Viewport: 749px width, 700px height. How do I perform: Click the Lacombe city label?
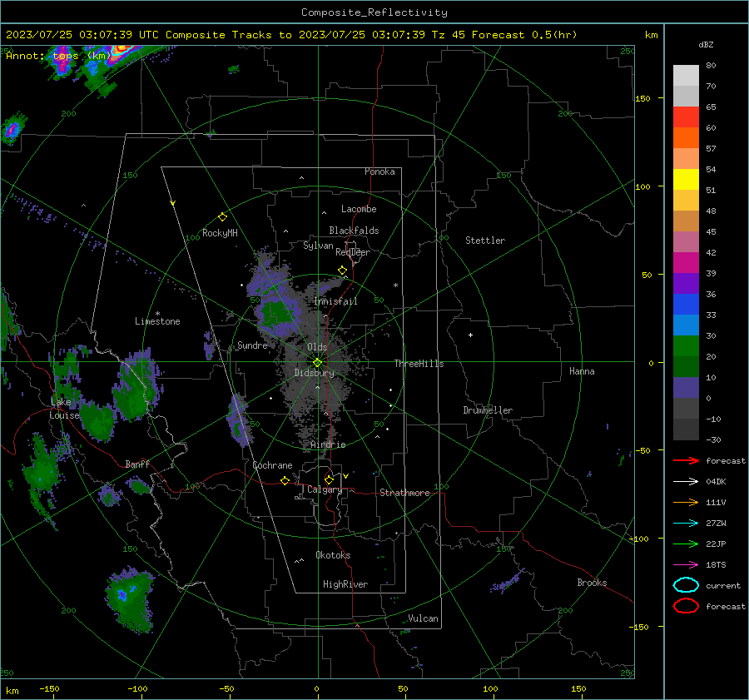pos(359,209)
